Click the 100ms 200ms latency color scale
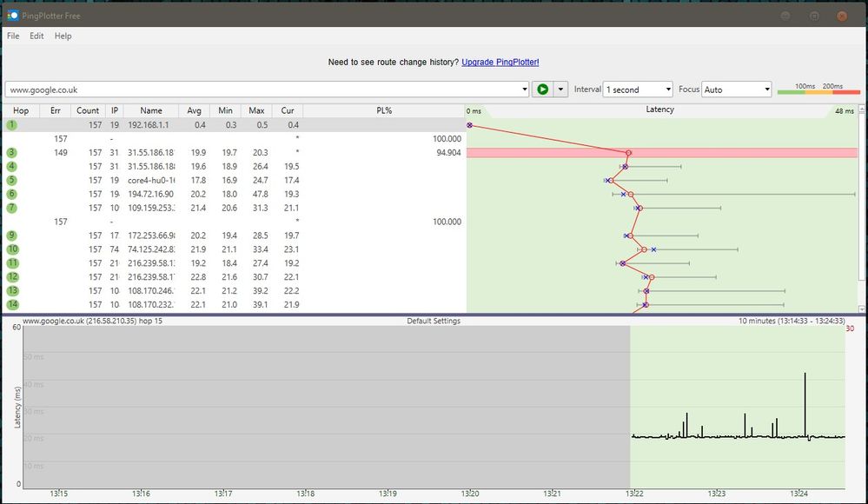The width and height of the screenshot is (868, 504). coord(818,90)
